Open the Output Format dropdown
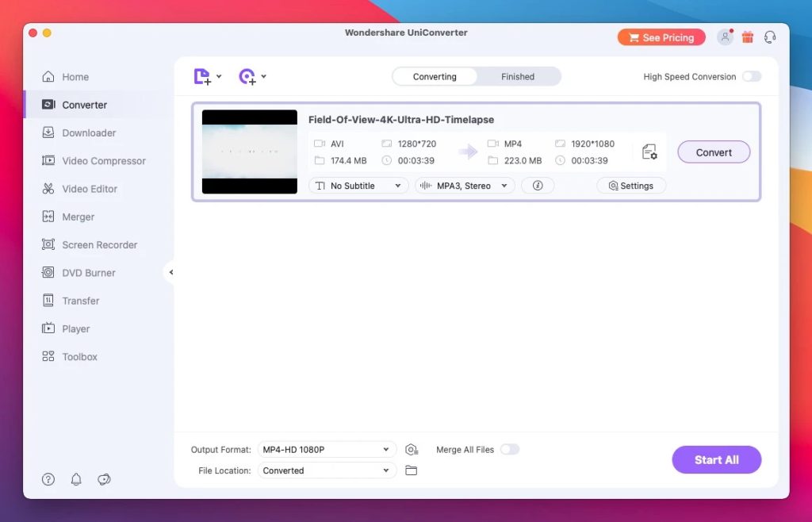 point(326,449)
